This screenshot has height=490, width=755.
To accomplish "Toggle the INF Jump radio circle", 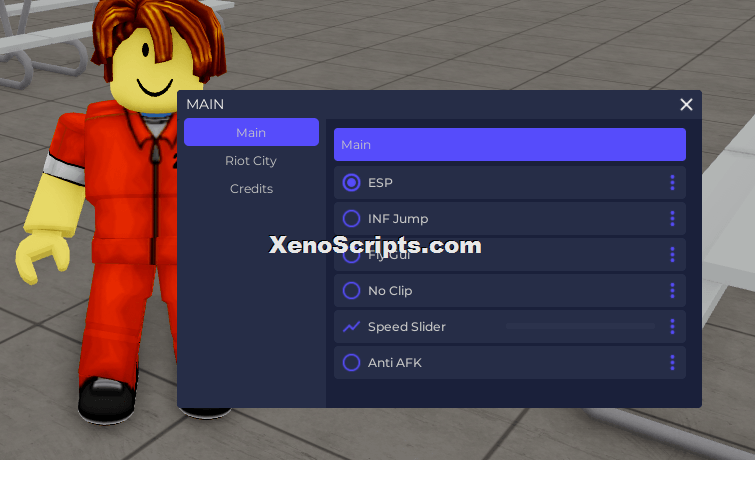I will (351, 219).
